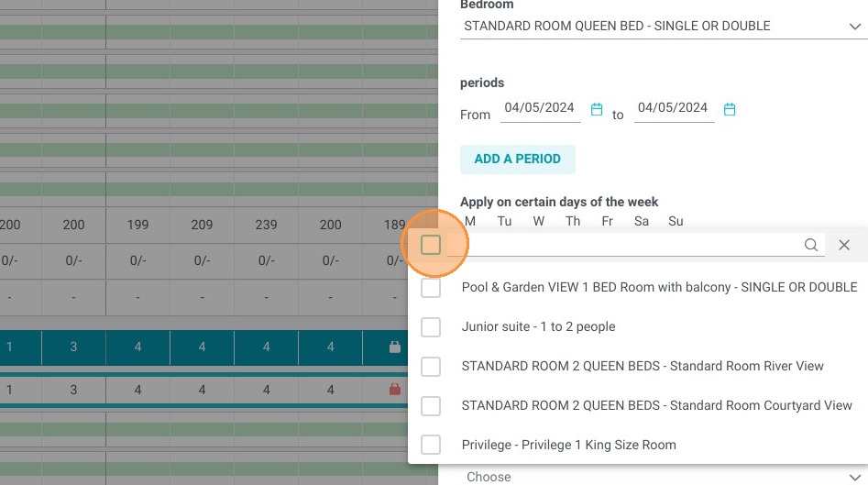
Task: Click the search magnifier icon in room list
Action: pyautogui.click(x=811, y=245)
